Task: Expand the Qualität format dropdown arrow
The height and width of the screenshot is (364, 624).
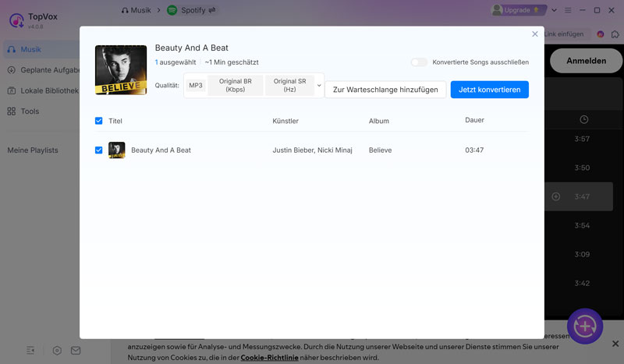Action: [319, 86]
